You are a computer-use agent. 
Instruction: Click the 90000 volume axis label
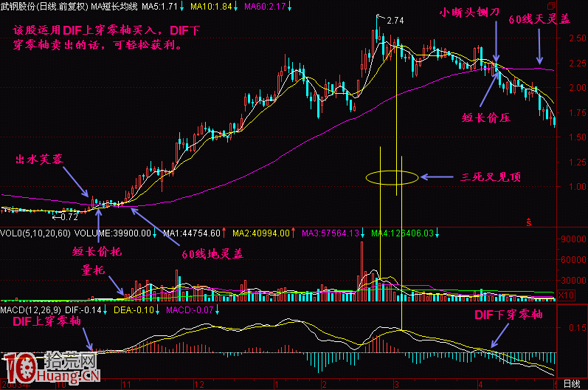573,239
